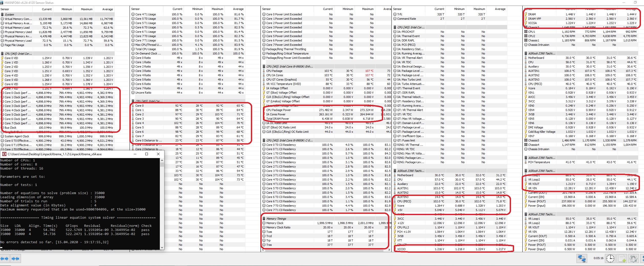Click the LinpackXtreme console window icon
Image resolution: width=644 pixels, height=266 pixels.
point(4,154)
